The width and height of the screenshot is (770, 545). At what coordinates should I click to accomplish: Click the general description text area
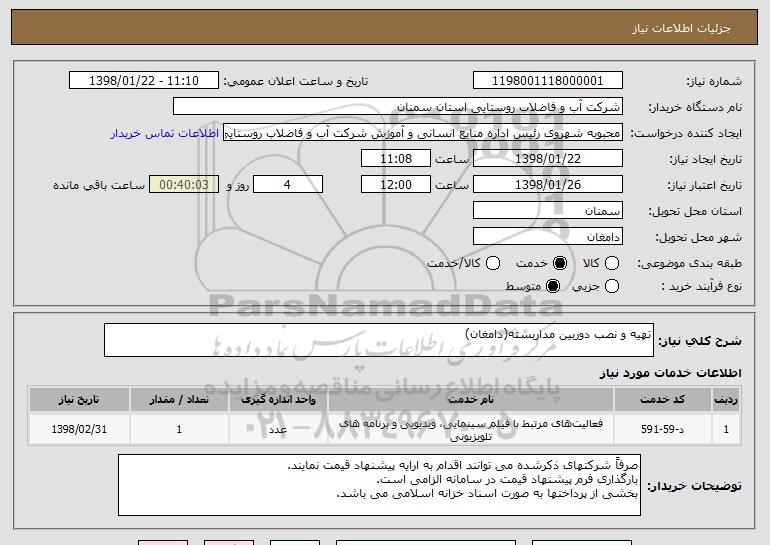pos(379,340)
